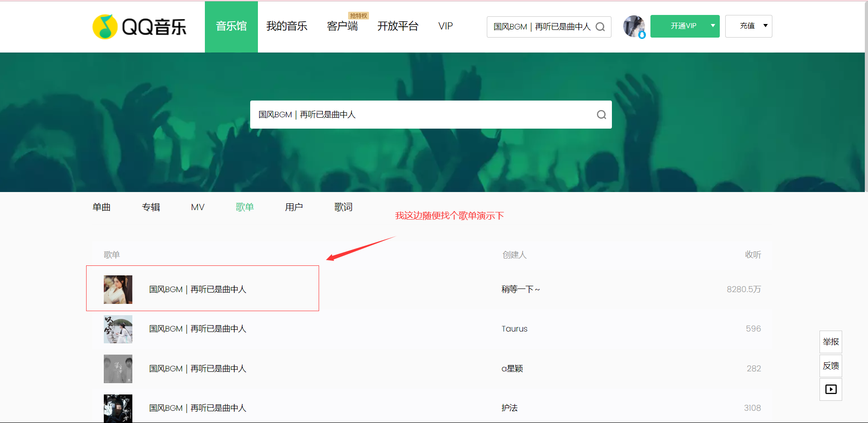Open creator 稍等一下~ profile

[520, 289]
